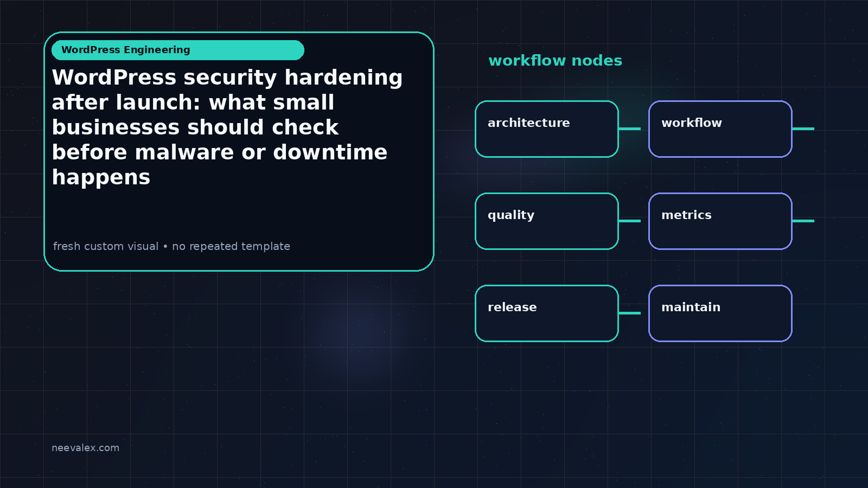The image size is (868, 488).
Task: Click the maintain node
Action: click(720, 313)
